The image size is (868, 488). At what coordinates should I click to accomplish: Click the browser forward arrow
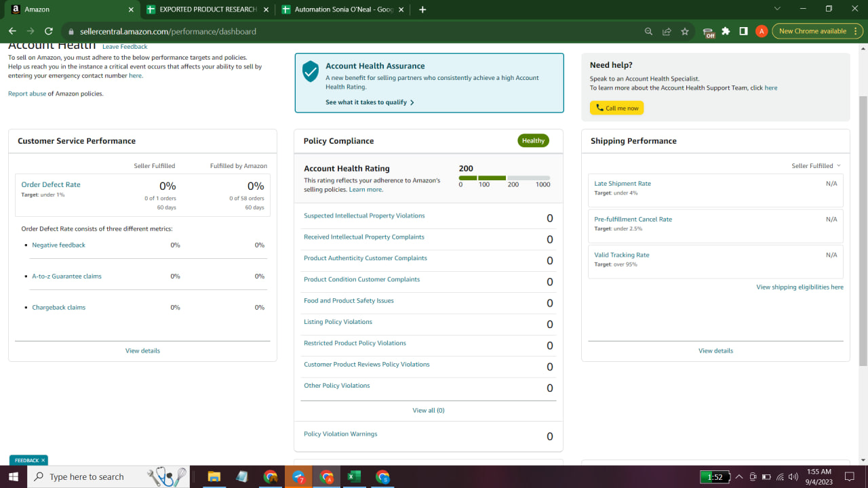pos(31,31)
